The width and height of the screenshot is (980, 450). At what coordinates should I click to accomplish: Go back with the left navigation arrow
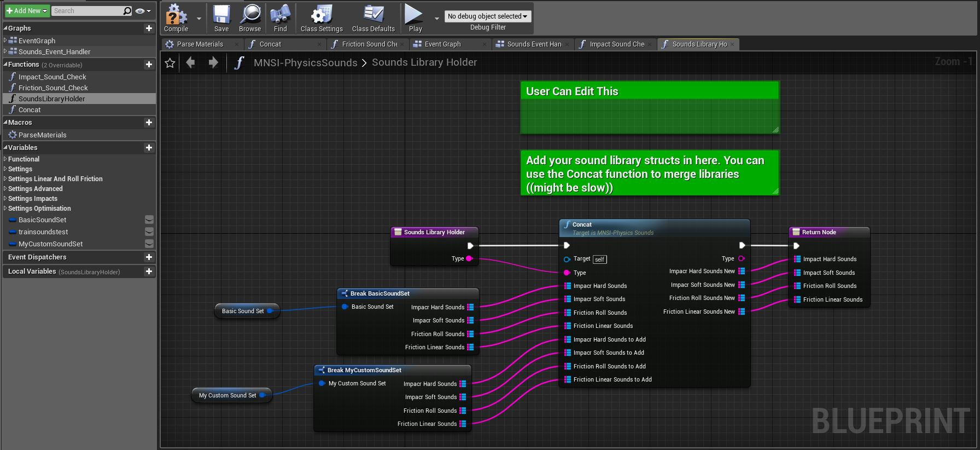tap(190, 63)
